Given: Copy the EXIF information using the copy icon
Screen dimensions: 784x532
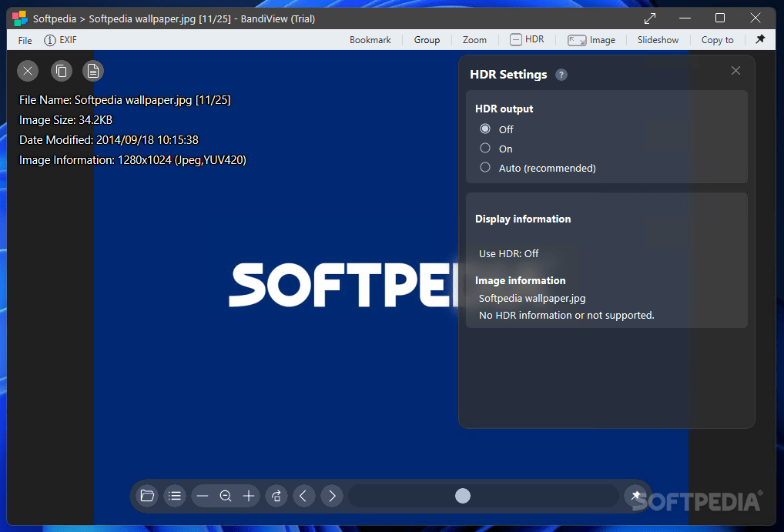Looking at the screenshot, I should point(62,70).
